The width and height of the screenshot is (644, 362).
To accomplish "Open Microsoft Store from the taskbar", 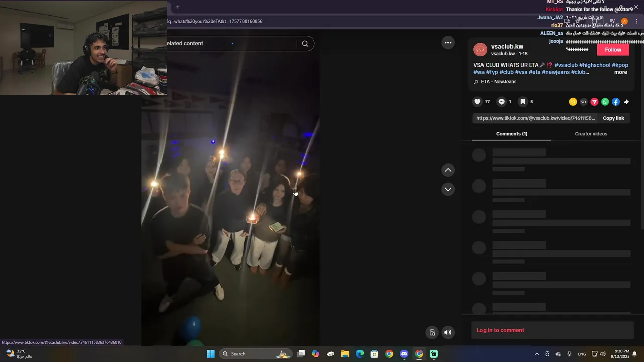I will click(374, 354).
